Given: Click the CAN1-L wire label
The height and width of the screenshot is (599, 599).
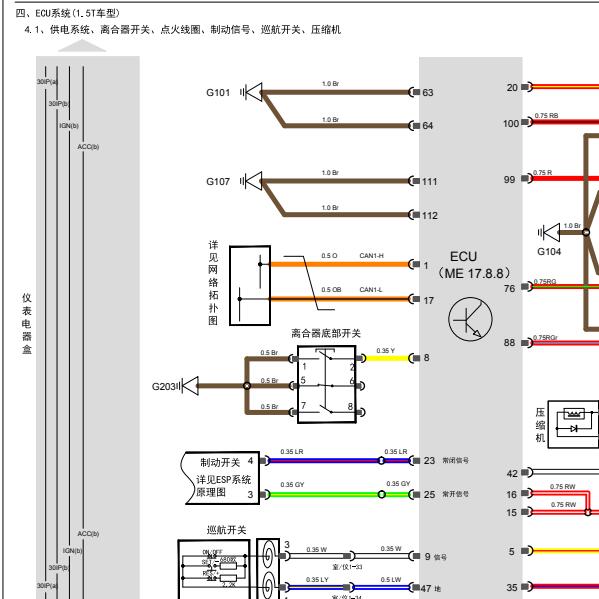Looking at the screenshot, I should (371, 290).
